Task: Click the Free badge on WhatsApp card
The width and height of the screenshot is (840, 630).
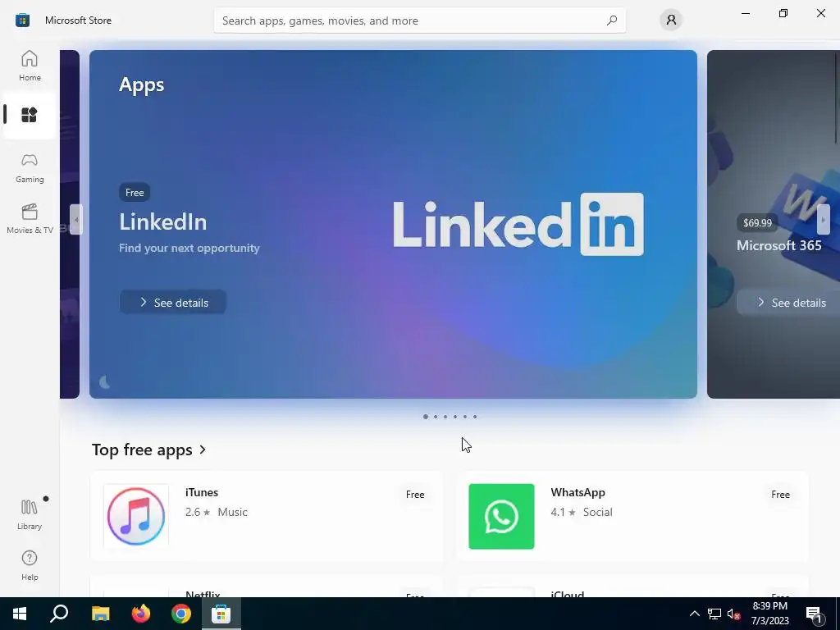Action: click(781, 495)
